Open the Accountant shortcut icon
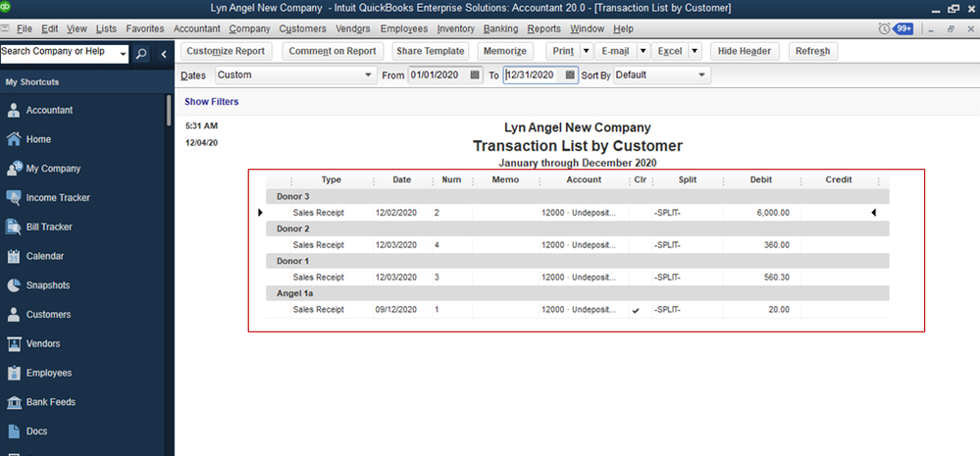Screen dimensions: 980x456 coord(13,111)
